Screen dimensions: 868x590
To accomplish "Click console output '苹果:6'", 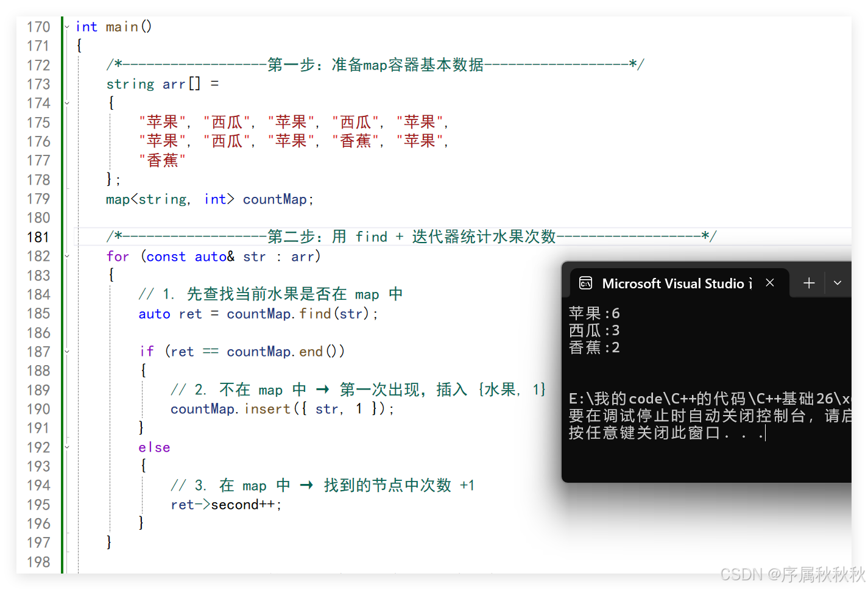I will pyautogui.click(x=595, y=313).
